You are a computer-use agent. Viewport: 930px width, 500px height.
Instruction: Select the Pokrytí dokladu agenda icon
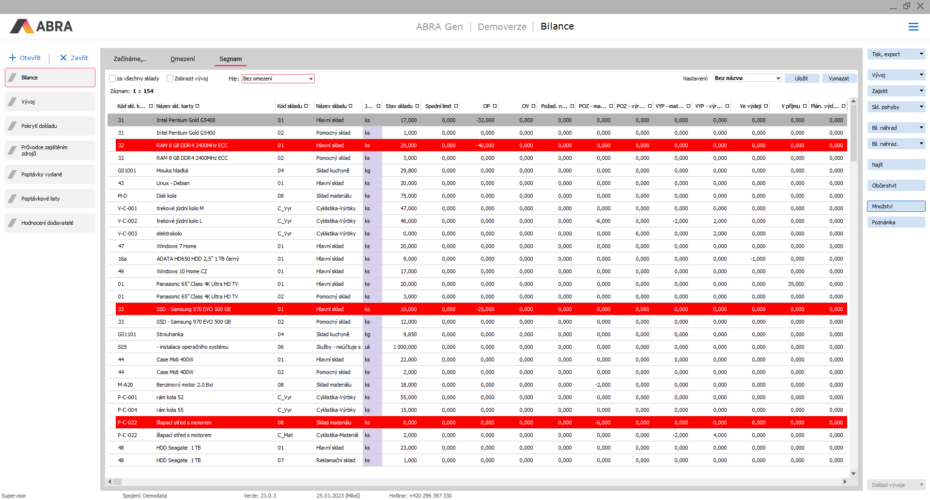point(12,126)
